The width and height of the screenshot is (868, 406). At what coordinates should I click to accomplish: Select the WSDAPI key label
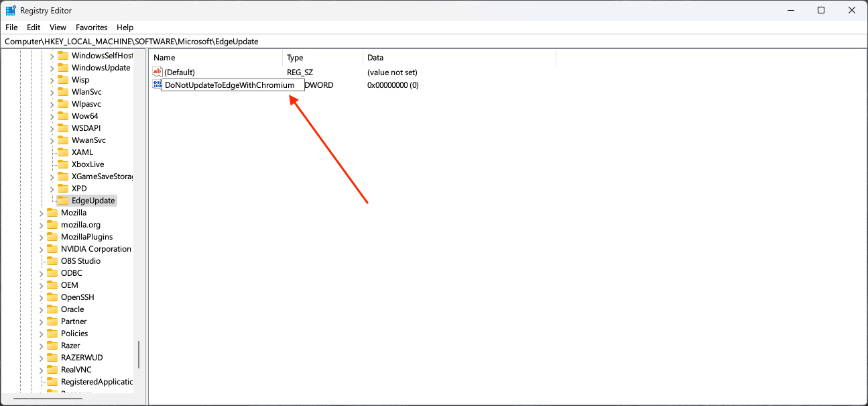[86, 128]
